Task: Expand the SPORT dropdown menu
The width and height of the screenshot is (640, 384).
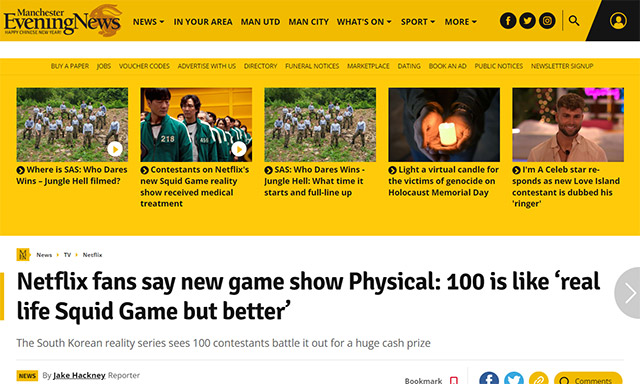Action: pos(418,22)
